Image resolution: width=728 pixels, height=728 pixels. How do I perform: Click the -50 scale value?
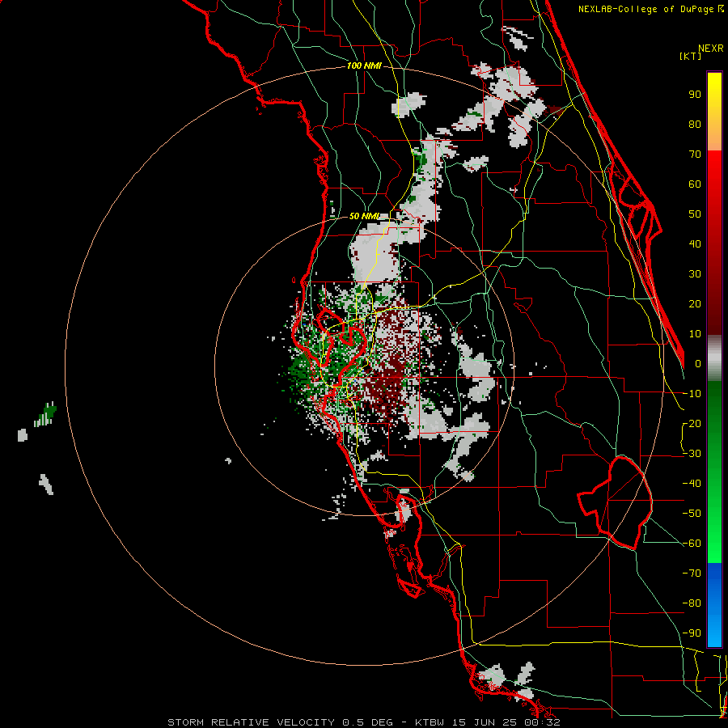tap(692, 513)
